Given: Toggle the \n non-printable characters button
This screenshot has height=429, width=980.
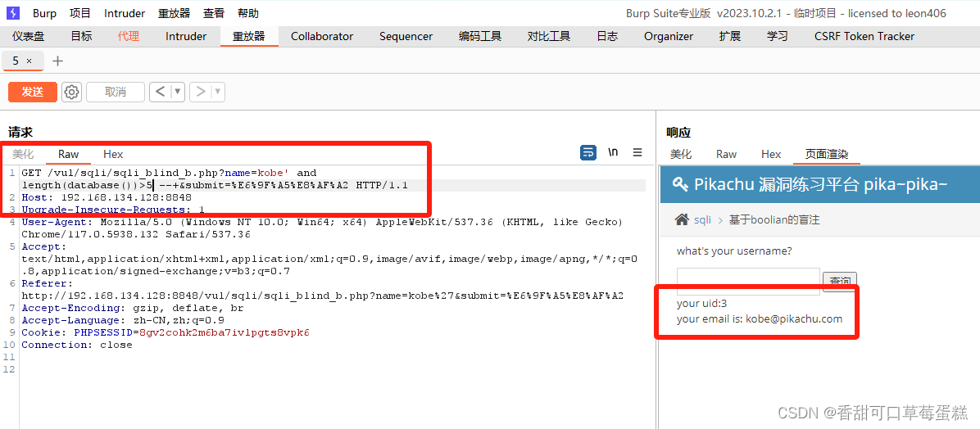Looking at the screenshot, I should (x=613, y=152).
